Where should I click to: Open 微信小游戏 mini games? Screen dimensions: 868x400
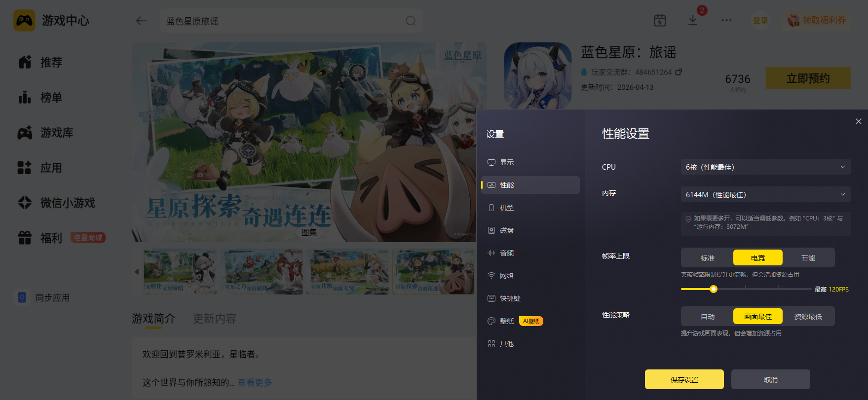point(56,203)
